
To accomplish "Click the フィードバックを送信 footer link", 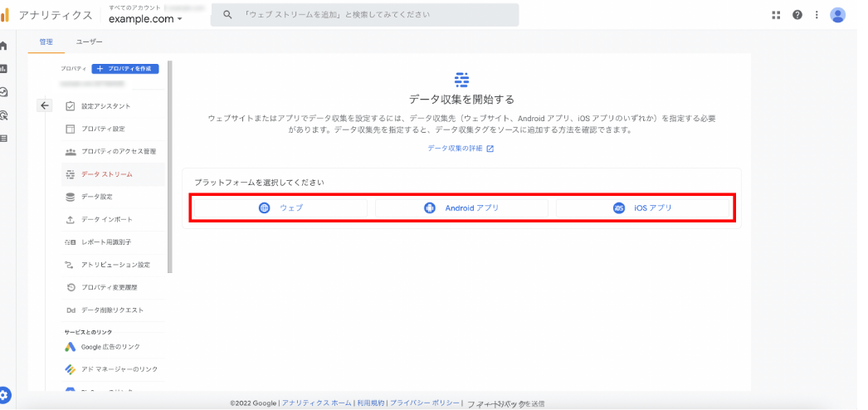I will 505,404.
